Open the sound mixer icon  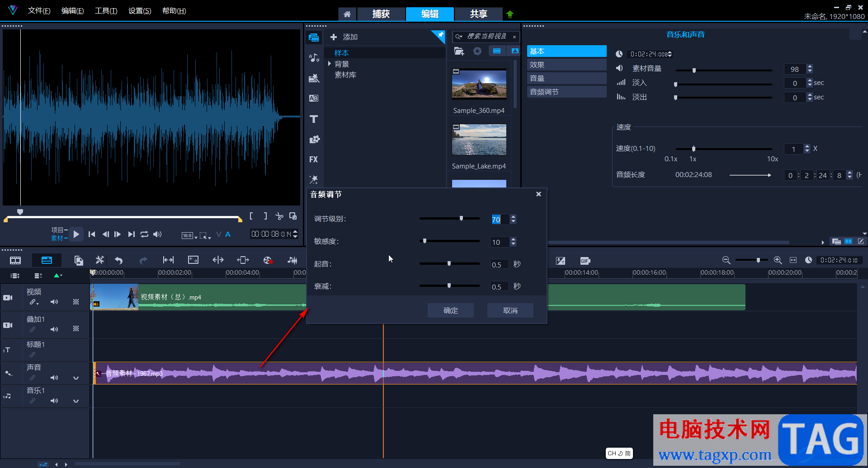(x=292, y=260)
